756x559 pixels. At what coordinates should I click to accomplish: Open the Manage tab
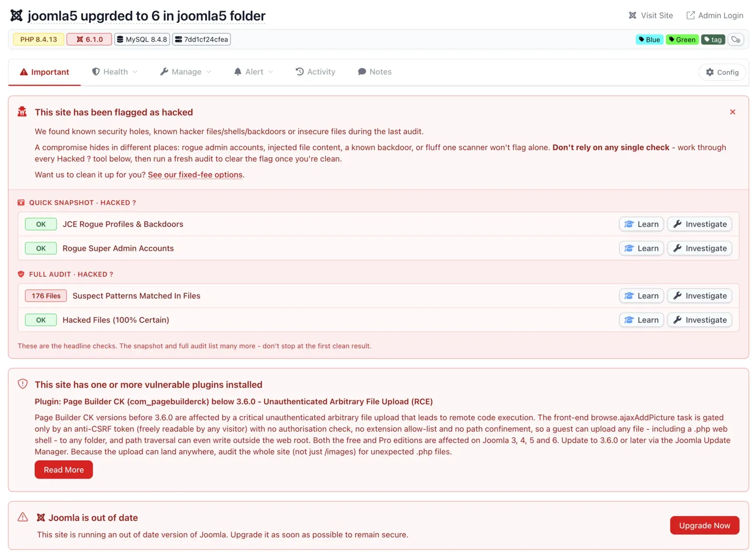[186, 72]
